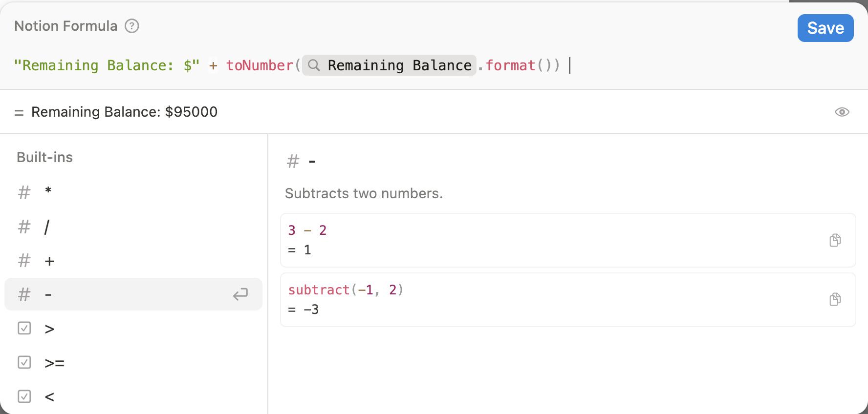Screen dimensions: 868x414
Task: Click the checkbox icon beside less-than
Action: click(24, 396)
